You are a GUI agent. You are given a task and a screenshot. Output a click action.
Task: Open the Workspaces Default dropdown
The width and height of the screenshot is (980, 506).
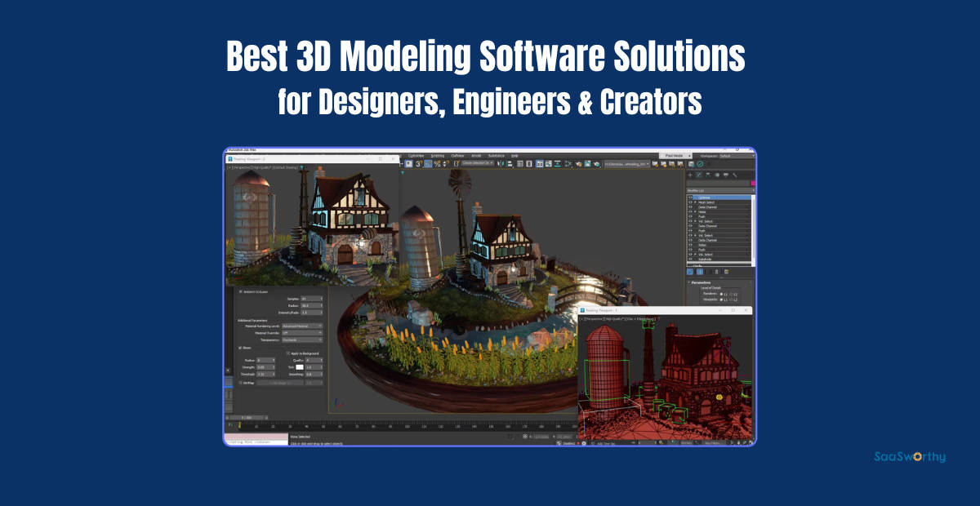click(737, 155)
